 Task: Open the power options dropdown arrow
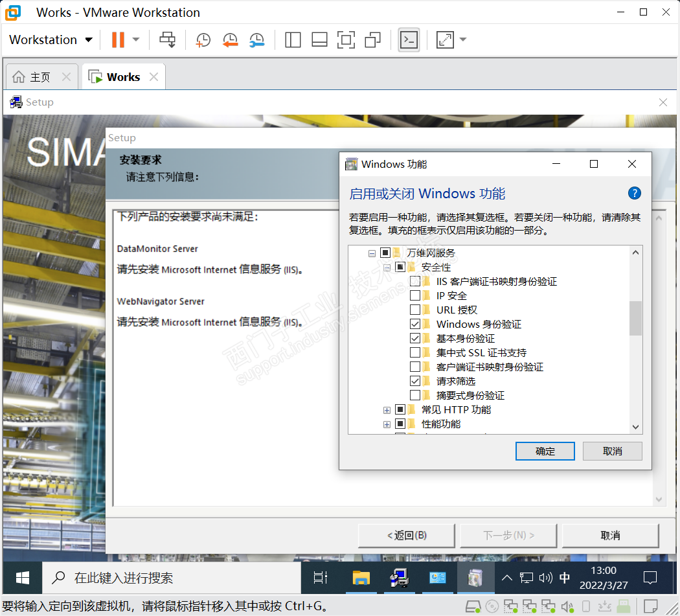tap(136, 40)
